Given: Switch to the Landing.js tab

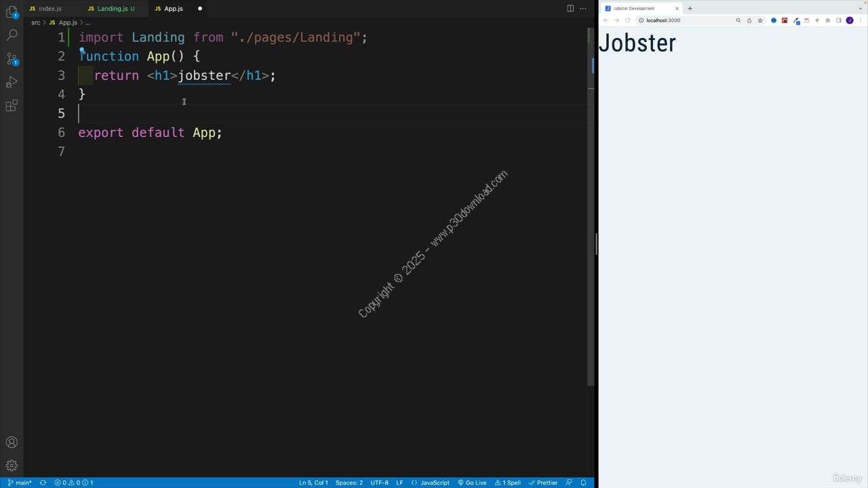Looking at the screenshot, I should click(112, 9).
